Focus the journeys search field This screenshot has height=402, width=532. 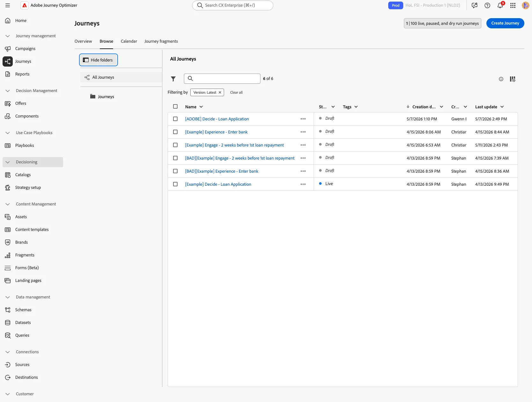tap(222, 79)
